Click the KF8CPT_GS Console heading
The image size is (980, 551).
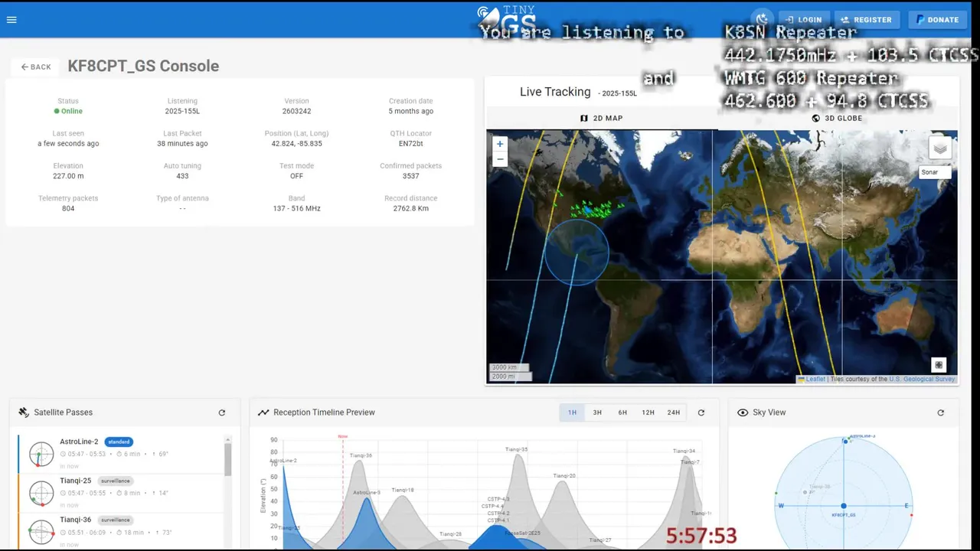point(143,66)
